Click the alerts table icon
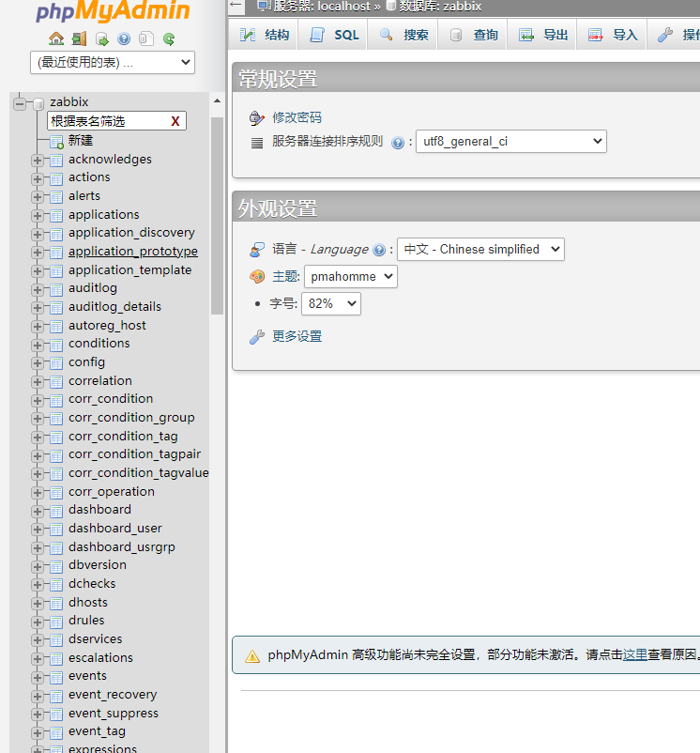This screenshot has width=700, height=753. tap(56, 196)
